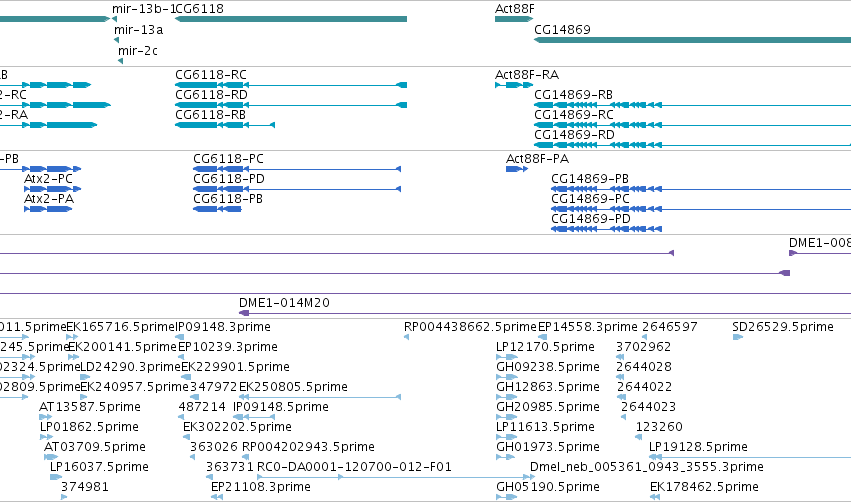Click the CG14869-PD protein label

click(x=591, y=219)
